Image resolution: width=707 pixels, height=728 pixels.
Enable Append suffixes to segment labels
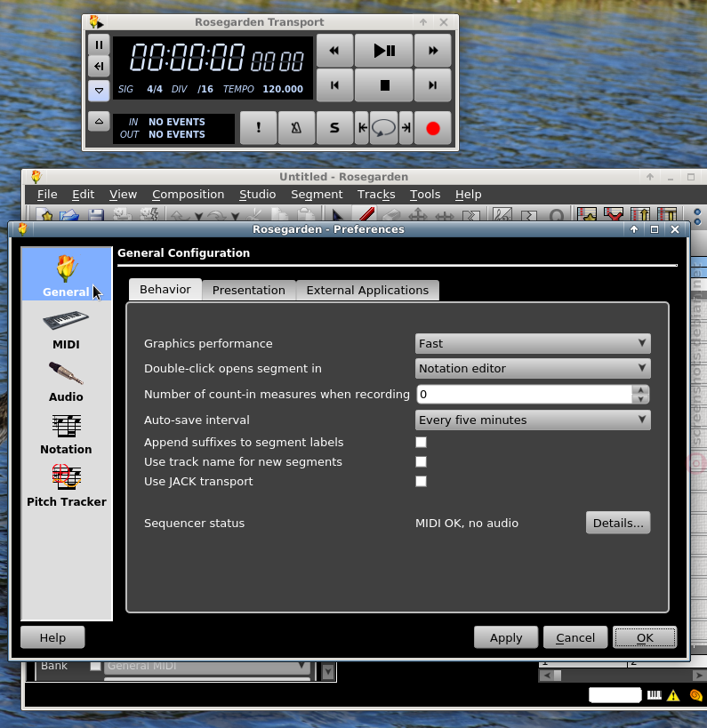coord(421,442)
